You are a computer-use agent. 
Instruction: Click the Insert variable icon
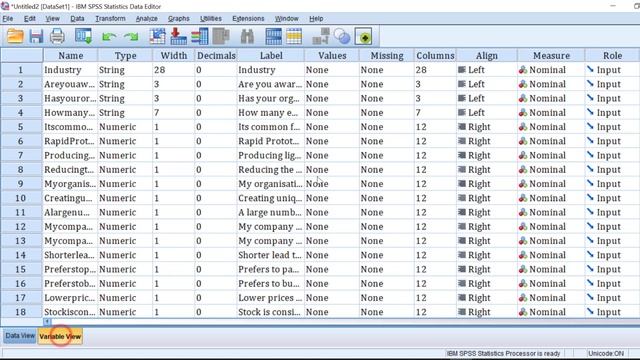tap(294, 36)
